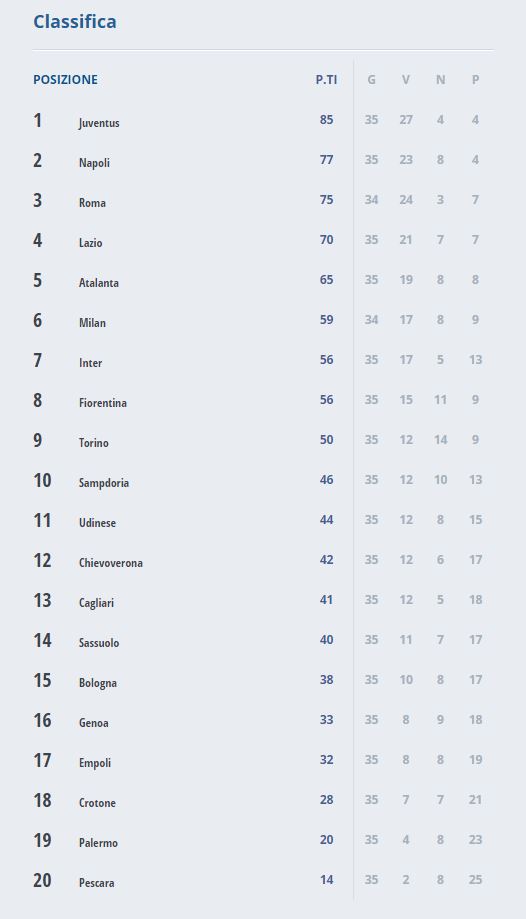Select Sassuolo in the standings

[x=99, y=643]
